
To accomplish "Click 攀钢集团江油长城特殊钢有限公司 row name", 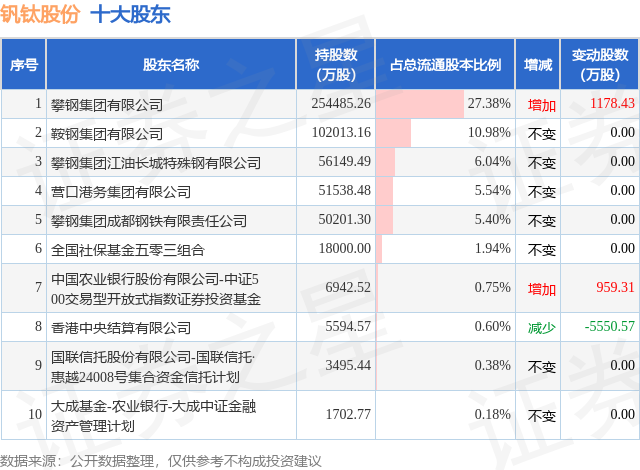I will [156, 163].
